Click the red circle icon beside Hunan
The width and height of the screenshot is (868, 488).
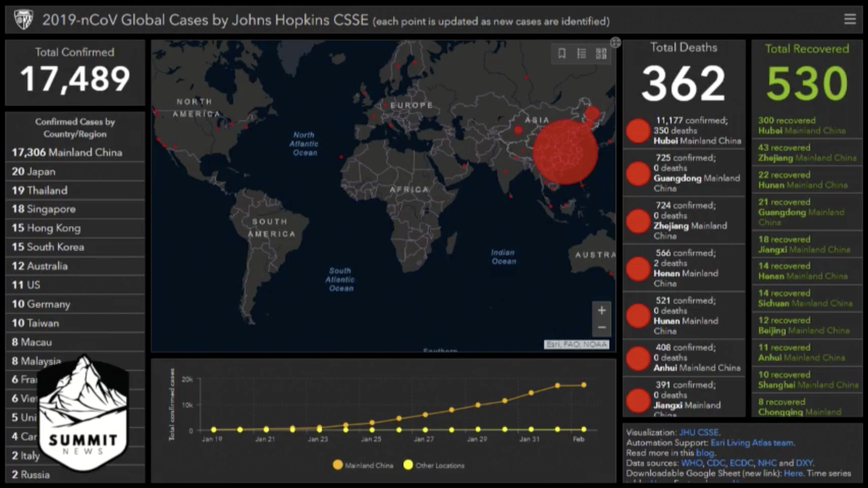pos(638,315)
